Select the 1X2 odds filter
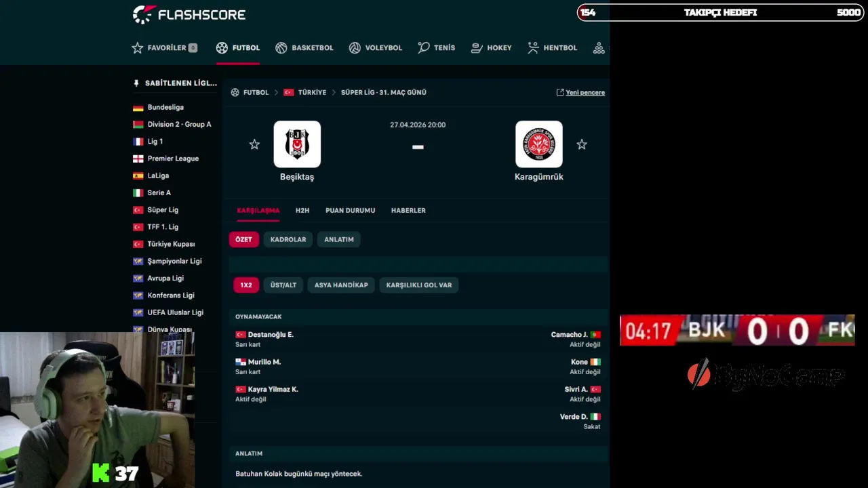 tap(246, 285)
